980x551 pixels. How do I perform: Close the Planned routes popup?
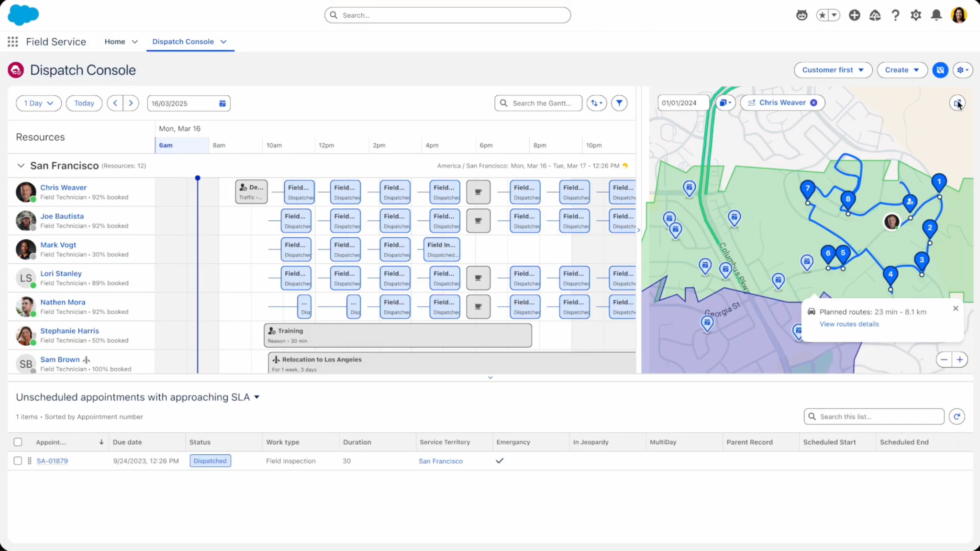(956, 308)
